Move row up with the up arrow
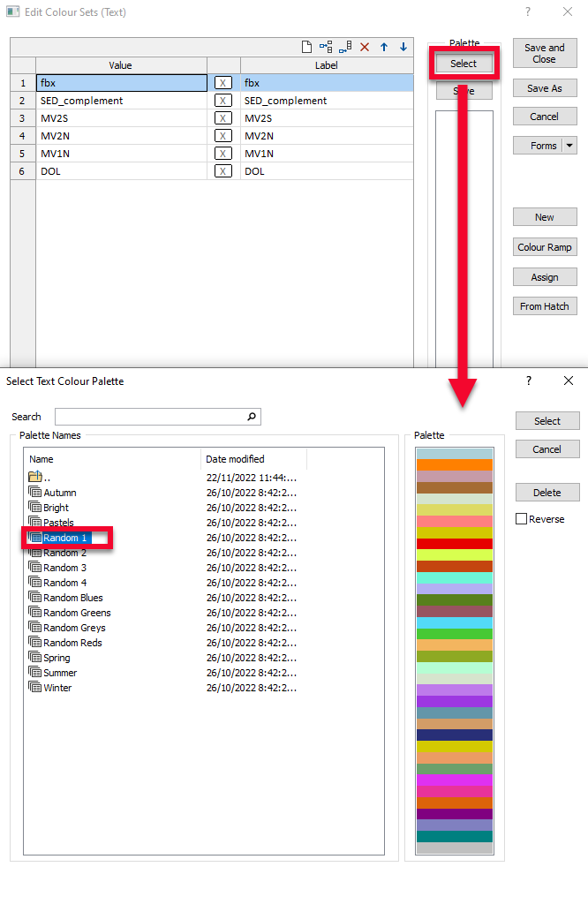The width and height of the screenshot is (588, 912). (384, 47)
